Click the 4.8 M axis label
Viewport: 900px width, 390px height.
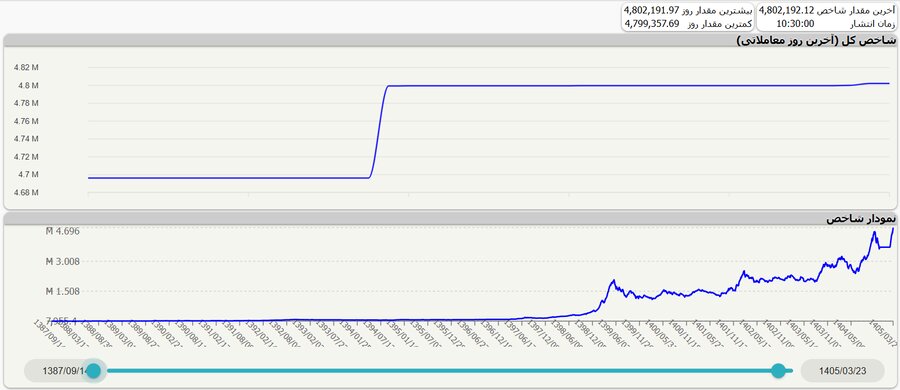28,86
